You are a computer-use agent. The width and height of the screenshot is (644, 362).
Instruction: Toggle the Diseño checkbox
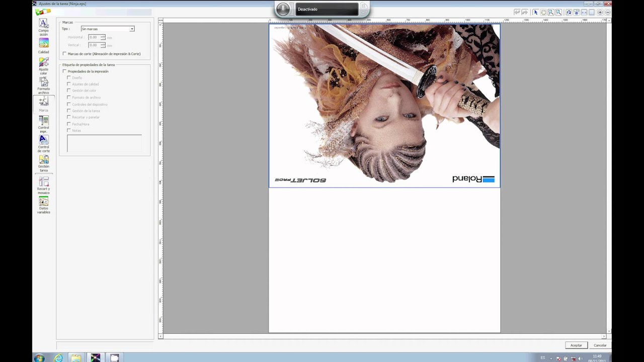pos(69,78)
